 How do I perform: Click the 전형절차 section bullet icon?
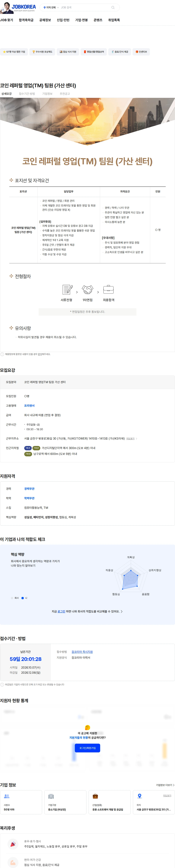point(11,276)
